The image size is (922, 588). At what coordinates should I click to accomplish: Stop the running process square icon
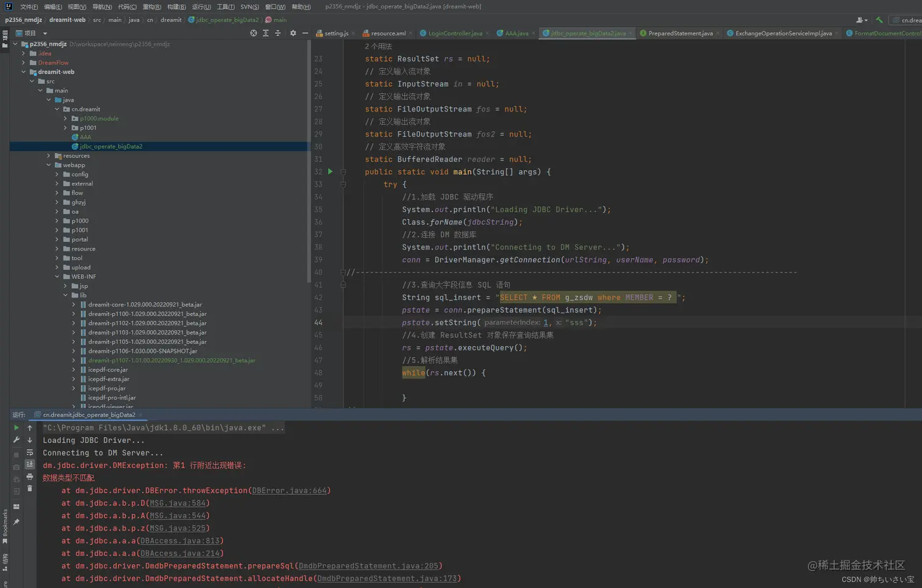coord(16,455)
